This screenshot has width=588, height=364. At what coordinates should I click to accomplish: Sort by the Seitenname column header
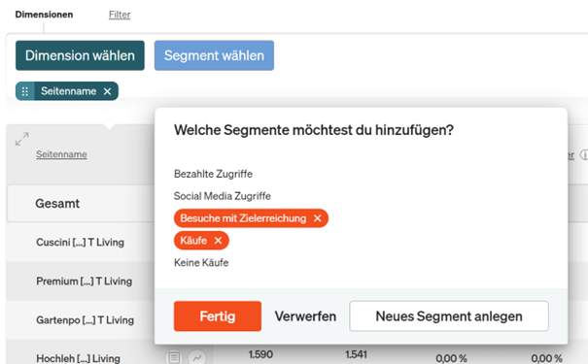(61, 154)
